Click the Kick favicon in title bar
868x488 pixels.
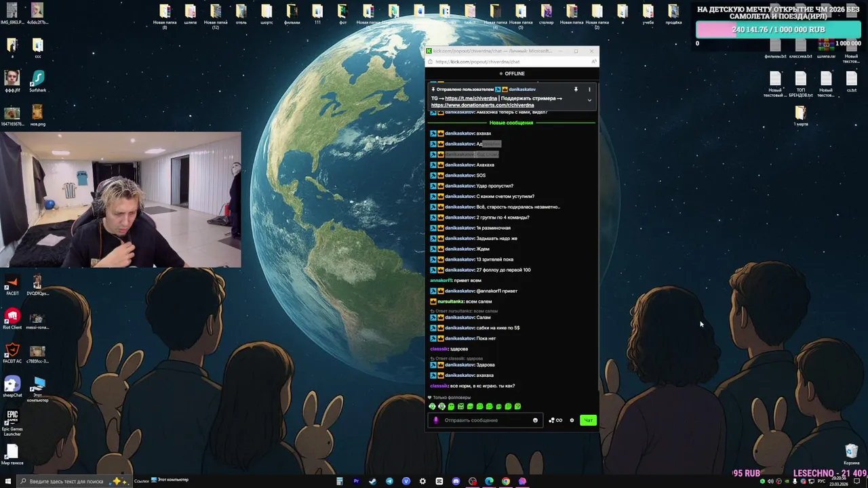429,51
